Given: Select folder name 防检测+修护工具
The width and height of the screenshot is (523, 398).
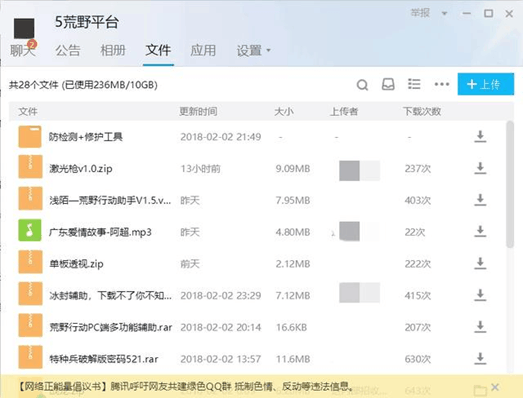Looking at the screenshot, I should [x=86, y=136].
